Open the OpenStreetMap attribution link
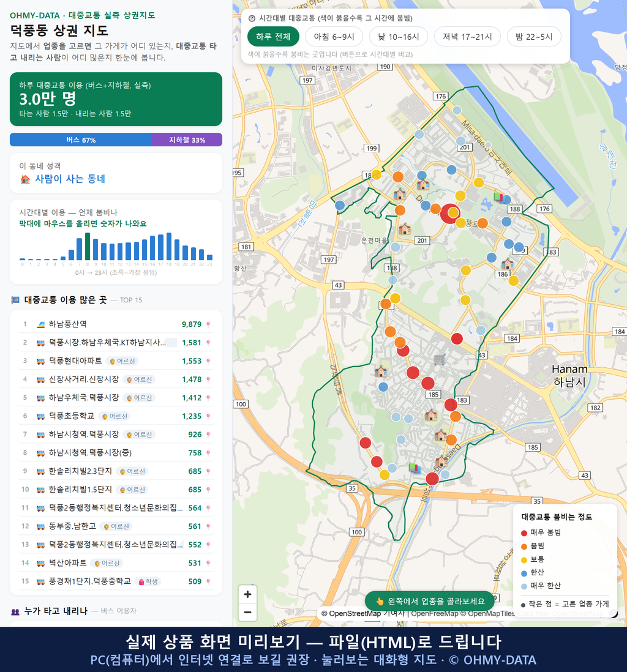 351,614
